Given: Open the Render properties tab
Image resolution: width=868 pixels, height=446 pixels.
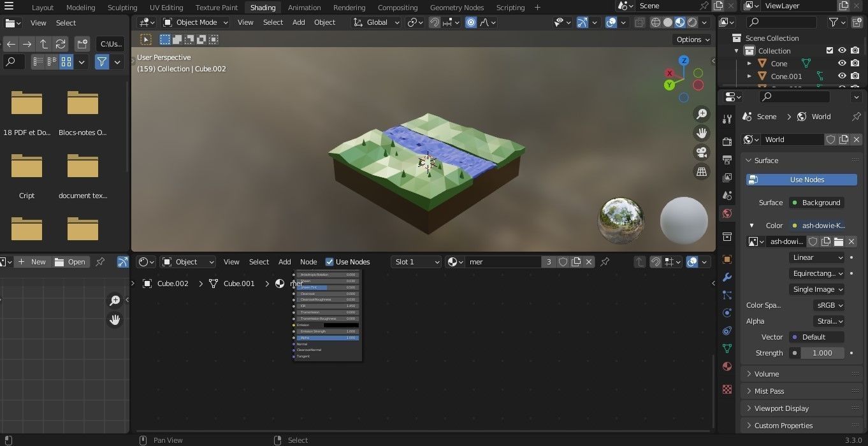Looking at the screenshot, I should click(x=727, y=141).
